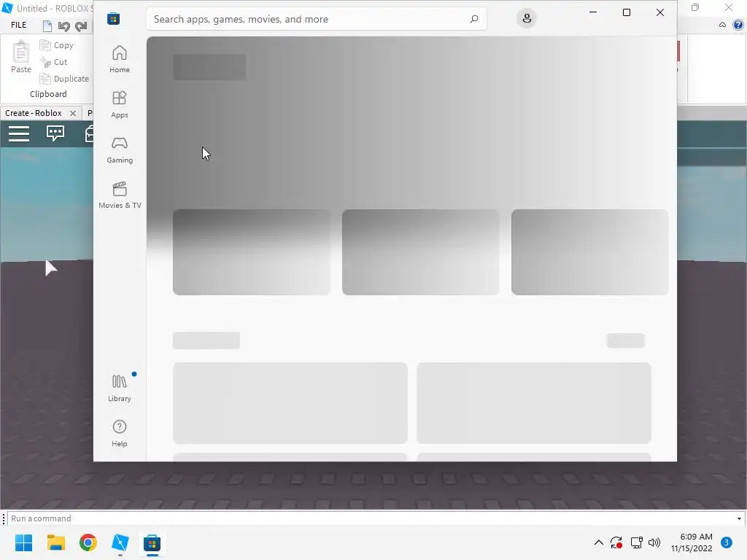Open File Explorer from the taskbar

56,542
